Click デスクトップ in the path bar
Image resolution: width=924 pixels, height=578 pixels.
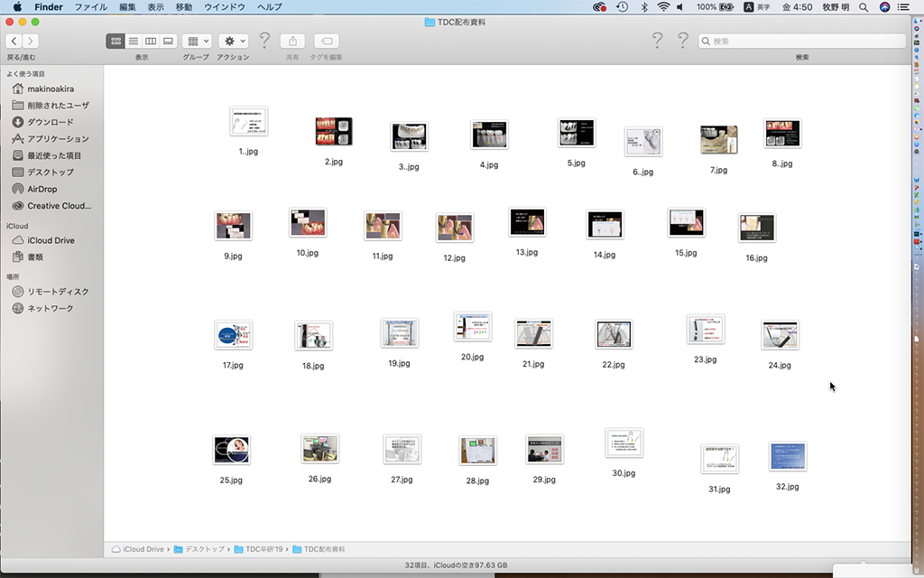pos(199,549)
